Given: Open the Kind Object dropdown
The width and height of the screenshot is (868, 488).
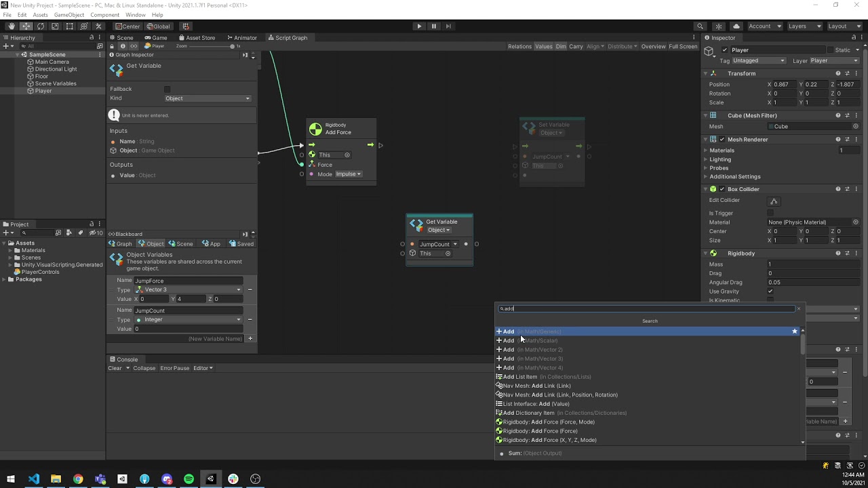Looking at the screenshot, I should point(208,98).
